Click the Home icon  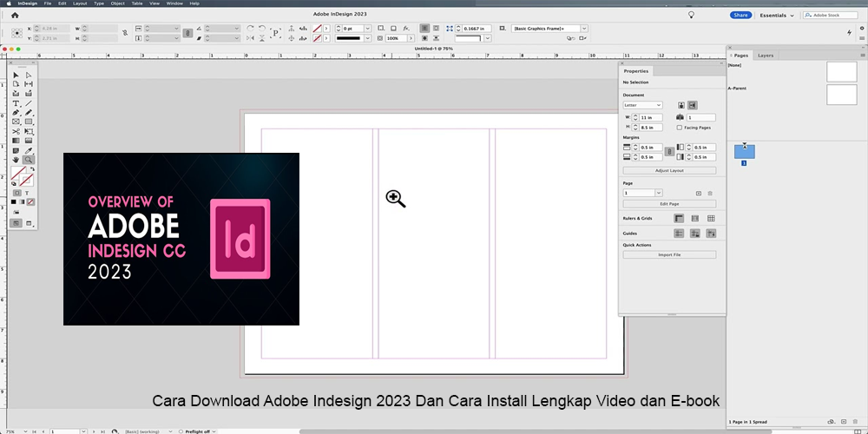15,16
